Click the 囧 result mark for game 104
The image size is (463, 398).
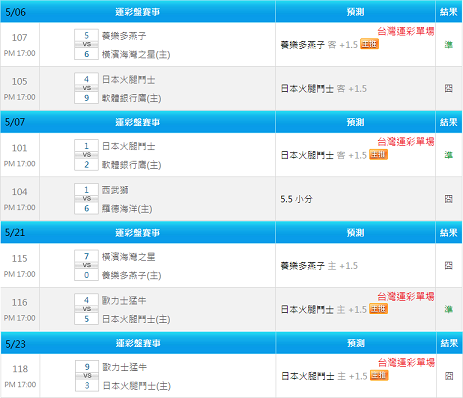pyautogui.click(x=449, y=199)
